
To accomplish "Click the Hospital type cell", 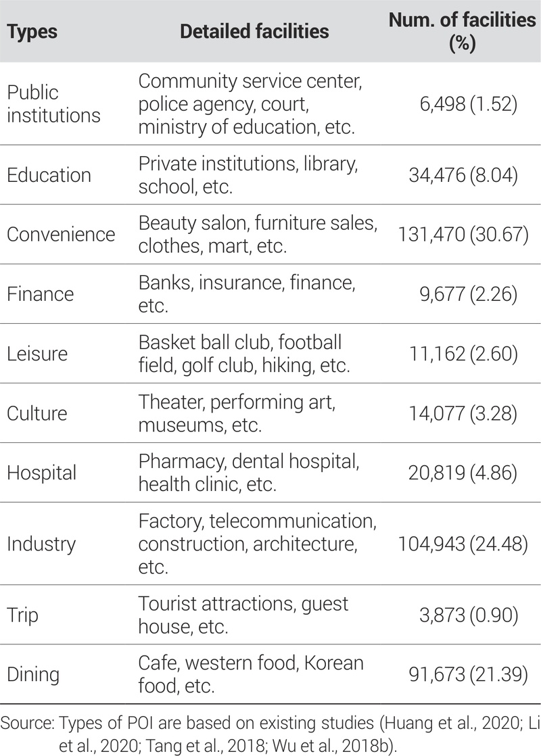I will coord(42,472).
